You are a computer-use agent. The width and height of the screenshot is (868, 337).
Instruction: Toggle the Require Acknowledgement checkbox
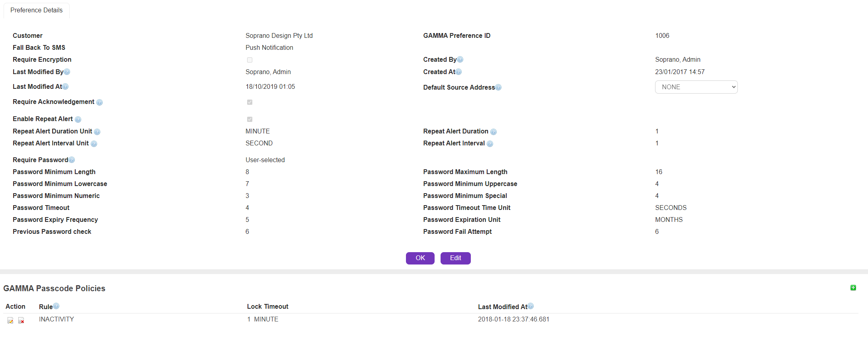point(250,102)
